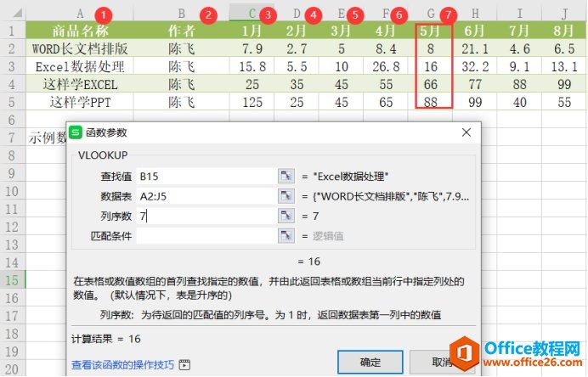Click the 8月 header cell

point(564,31)
